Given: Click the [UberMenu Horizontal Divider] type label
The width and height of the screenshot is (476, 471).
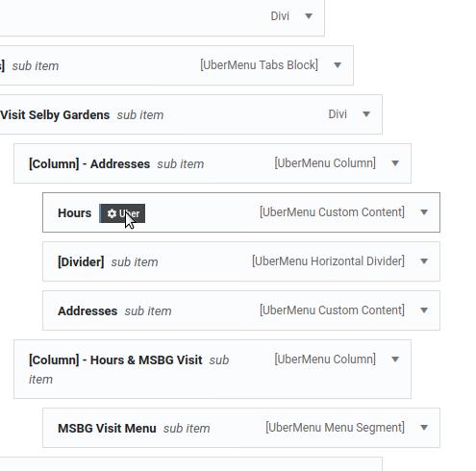Looking at the screenshot, I should coord(328,261).
